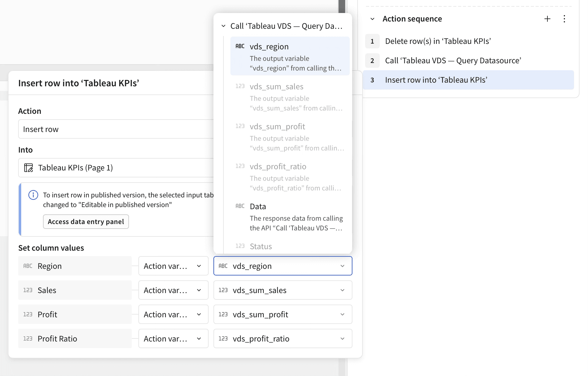Select vds_region from the variable list
The image size is (588, 376).
(290, 56)
